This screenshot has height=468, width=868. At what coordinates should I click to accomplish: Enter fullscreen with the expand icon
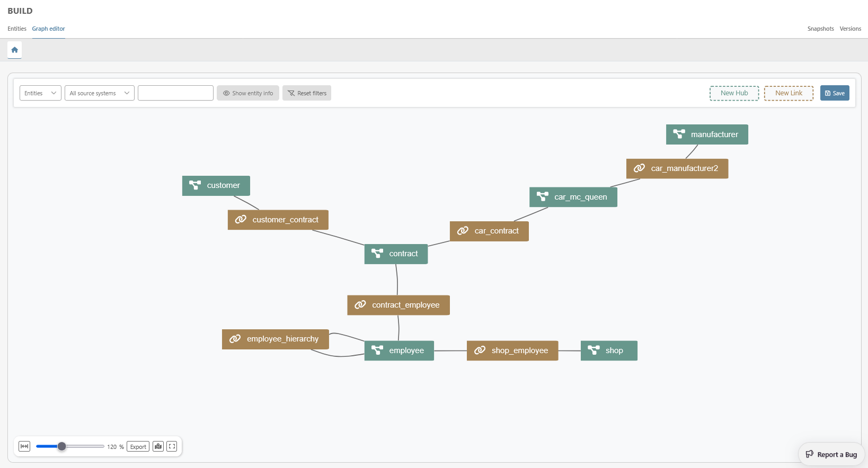[172, 446]
